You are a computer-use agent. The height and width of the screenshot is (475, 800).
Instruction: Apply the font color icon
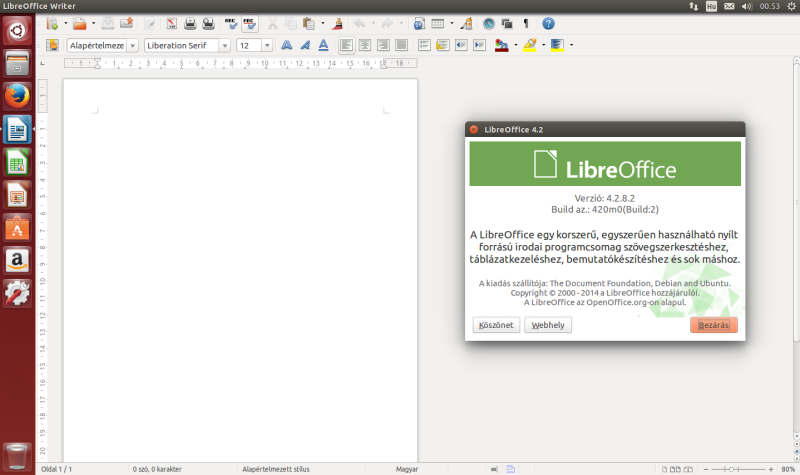pos(502,45)
